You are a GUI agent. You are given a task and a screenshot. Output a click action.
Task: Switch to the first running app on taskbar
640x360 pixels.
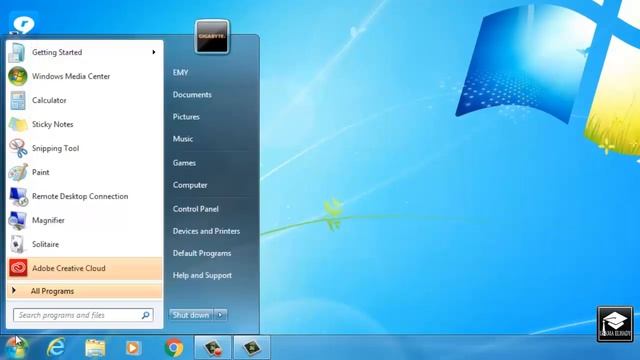(213, 347)
